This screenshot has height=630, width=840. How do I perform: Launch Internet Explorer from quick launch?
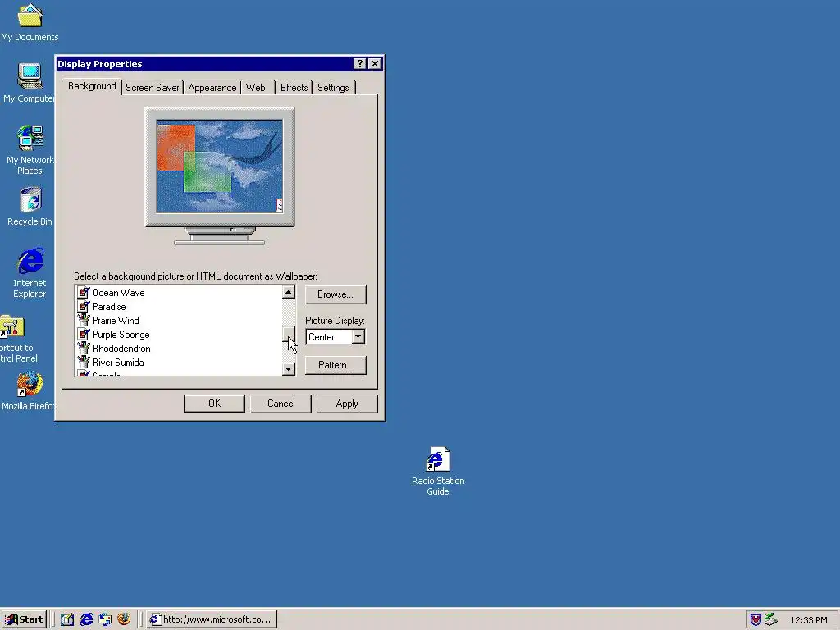point(86,619)
